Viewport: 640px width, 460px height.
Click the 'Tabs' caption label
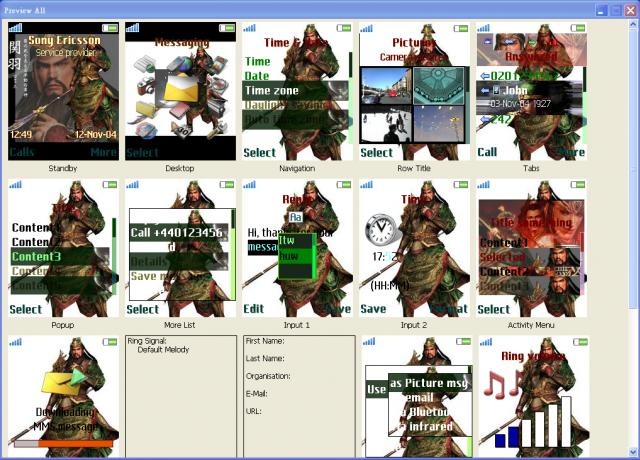531,168
